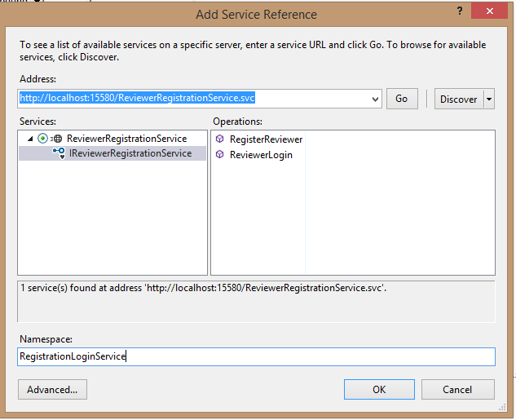Click the 'Address:' label
Viewport: 516px width, 420px height.
37,79
